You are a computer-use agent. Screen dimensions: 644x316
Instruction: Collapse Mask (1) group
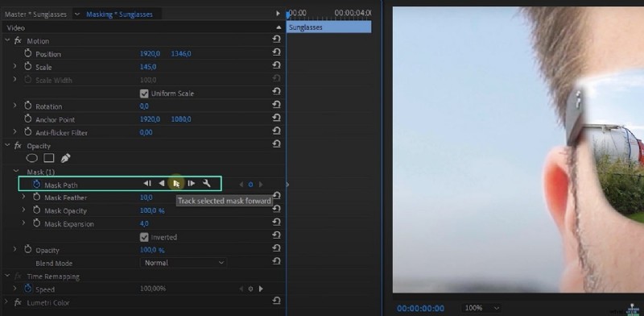(x=16, y=171)
